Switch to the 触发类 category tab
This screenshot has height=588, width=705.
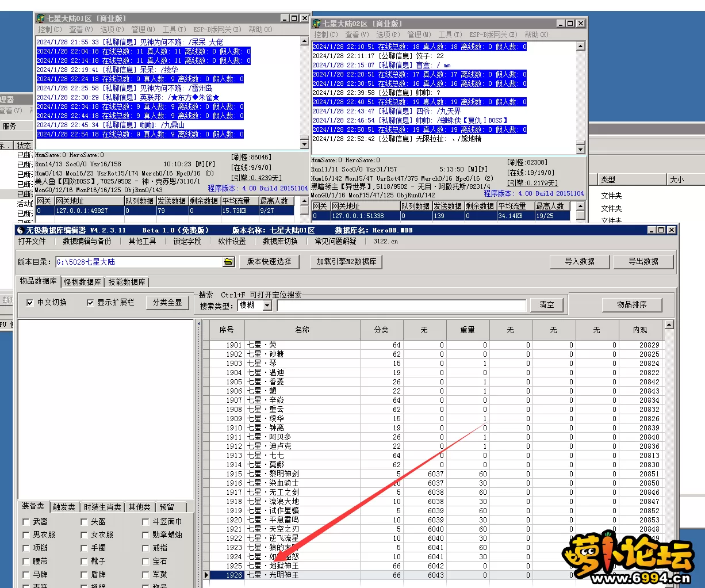point(64,507)
